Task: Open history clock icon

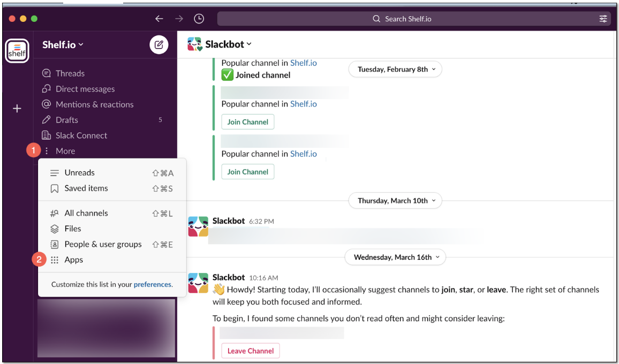Action: tap(199, 19)
